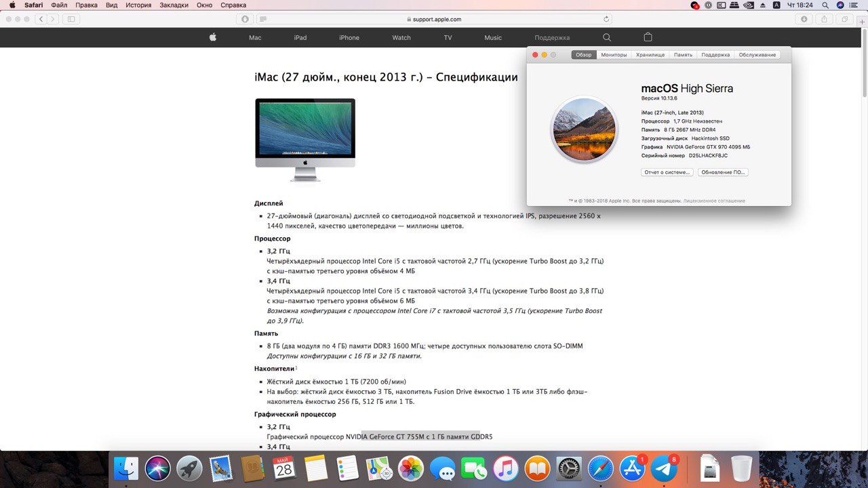868x488 pixels.
Task: Click the Apple logo on the website navbar
Action: (212, 37)
